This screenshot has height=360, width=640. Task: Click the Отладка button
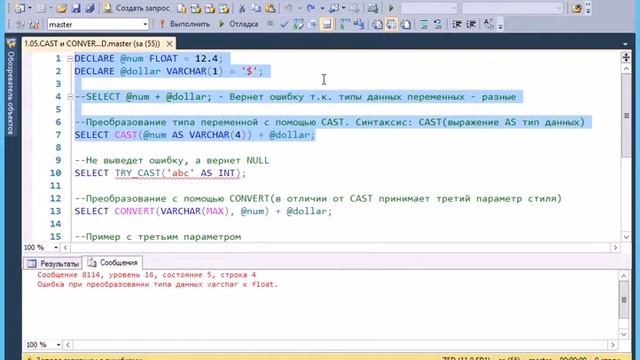(238, 24)
